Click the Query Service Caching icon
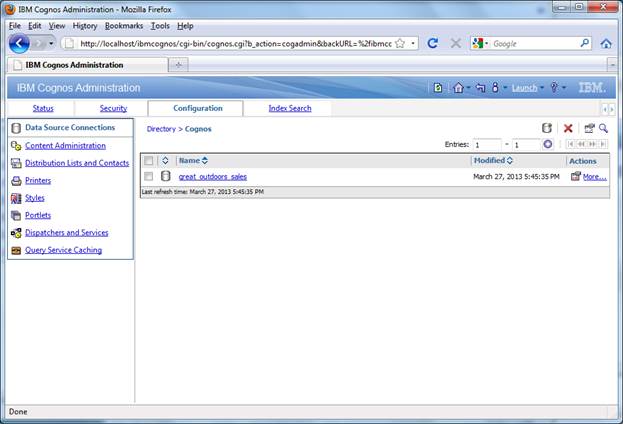The image size is (623, 424). click(x=16, y=250)
